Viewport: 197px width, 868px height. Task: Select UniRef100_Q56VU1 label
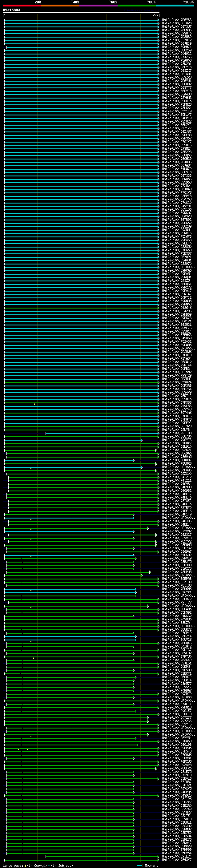(x=177, y=81)
